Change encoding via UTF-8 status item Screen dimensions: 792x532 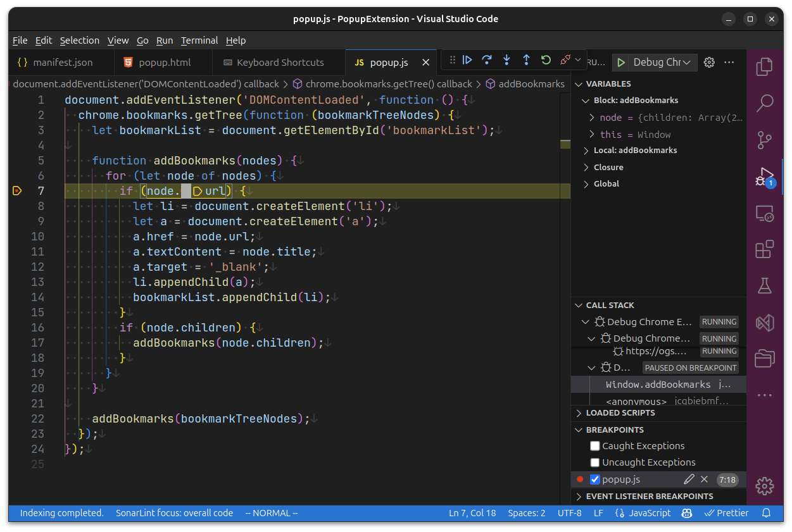tap(570, 513)
